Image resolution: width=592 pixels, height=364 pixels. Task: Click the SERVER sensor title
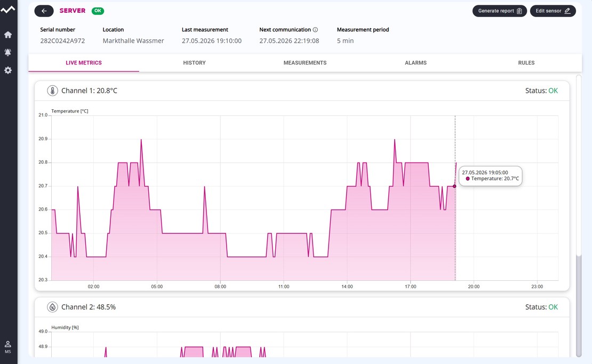tap(73, 11)
